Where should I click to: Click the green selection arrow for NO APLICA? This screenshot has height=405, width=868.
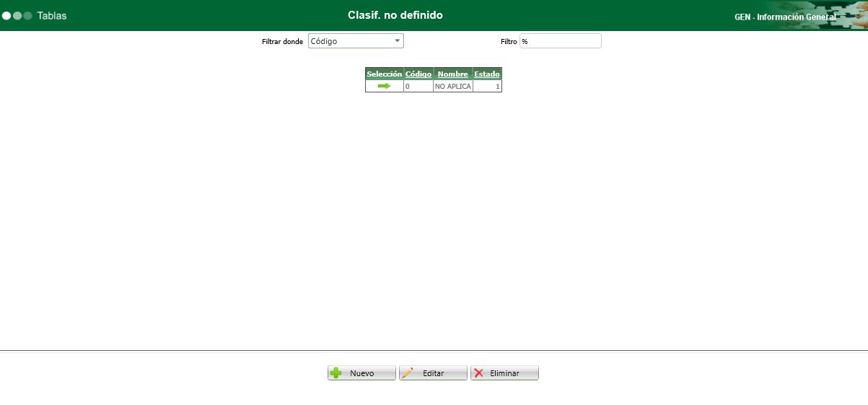(x=384, y=86)
